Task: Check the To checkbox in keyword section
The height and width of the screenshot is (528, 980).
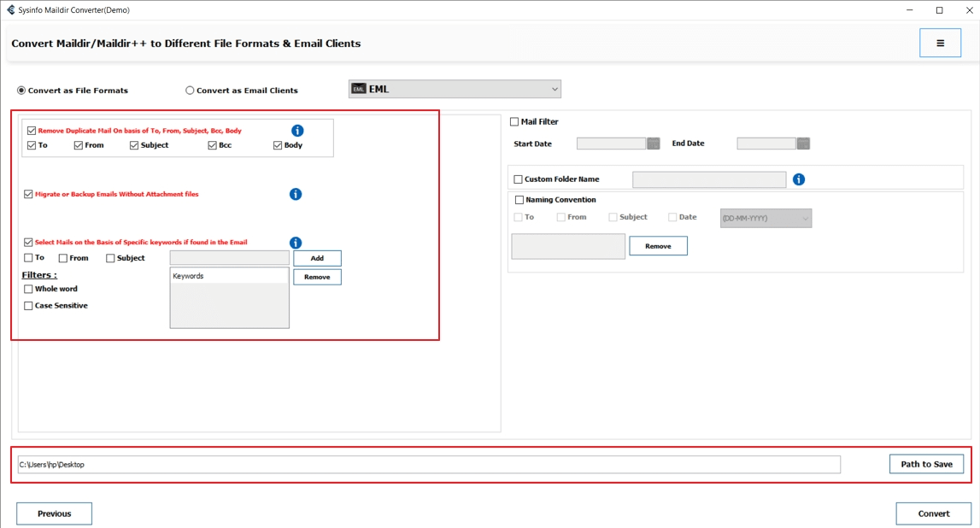Action: point(28,258)
